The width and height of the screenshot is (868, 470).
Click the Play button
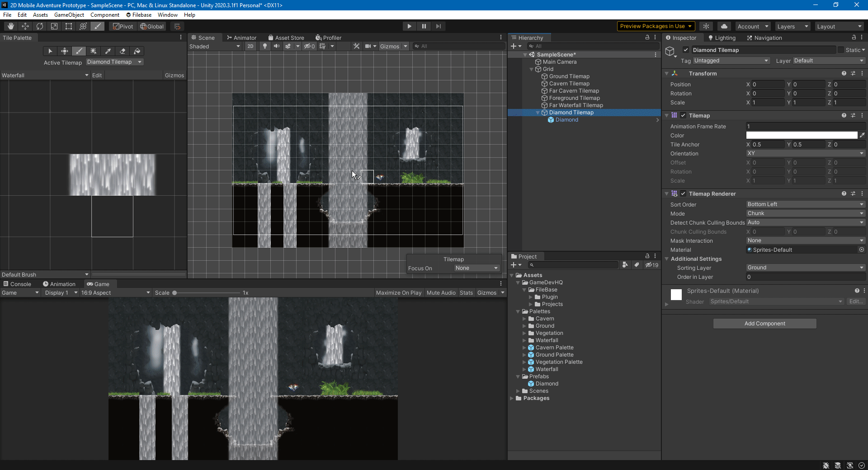click(409, 26)
